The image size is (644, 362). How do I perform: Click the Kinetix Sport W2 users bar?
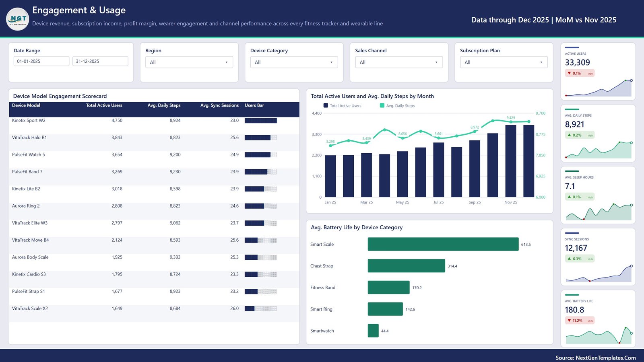tap(261, 120)
